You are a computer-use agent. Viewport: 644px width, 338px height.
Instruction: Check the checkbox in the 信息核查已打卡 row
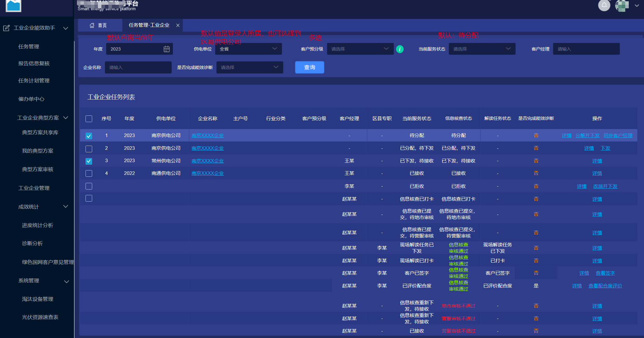tap(89, 198)
